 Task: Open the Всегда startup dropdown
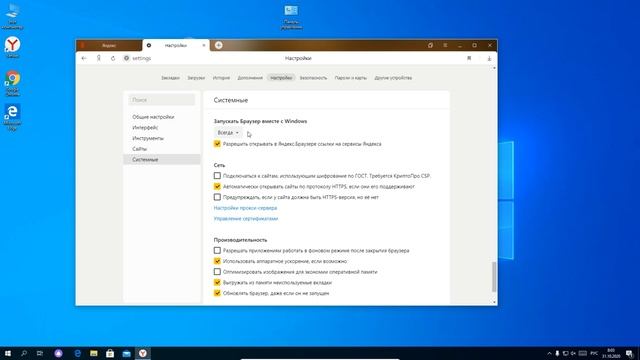228,133
